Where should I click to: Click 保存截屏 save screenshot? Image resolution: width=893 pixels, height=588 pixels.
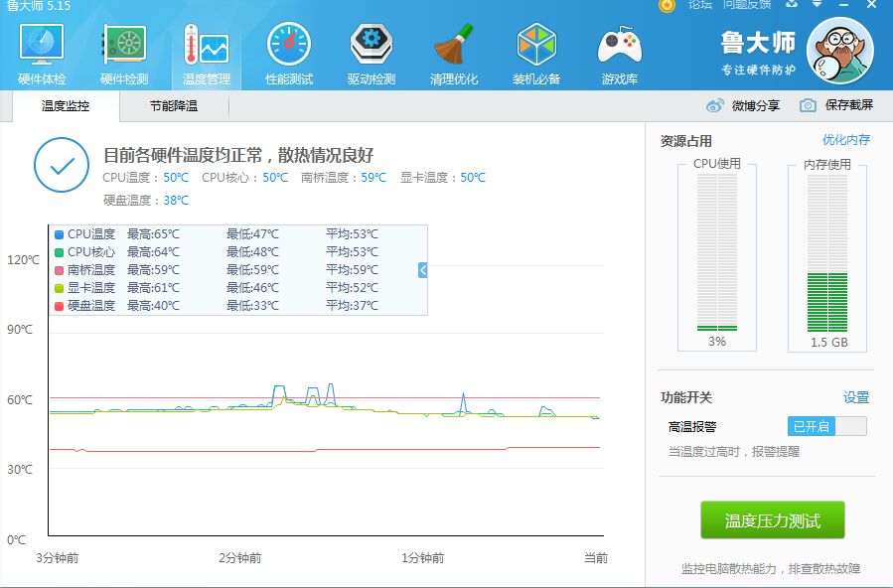click(x=849, y=105)
